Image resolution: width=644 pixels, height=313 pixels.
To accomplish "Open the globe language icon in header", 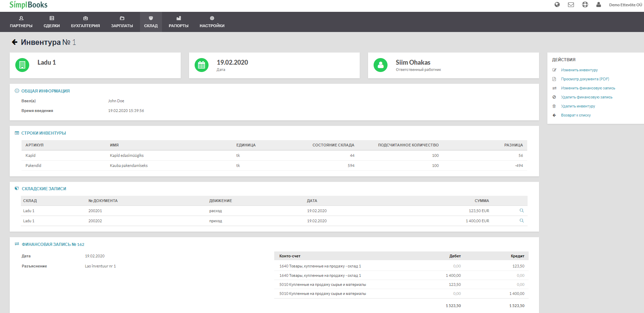I will tap(557, 5).
